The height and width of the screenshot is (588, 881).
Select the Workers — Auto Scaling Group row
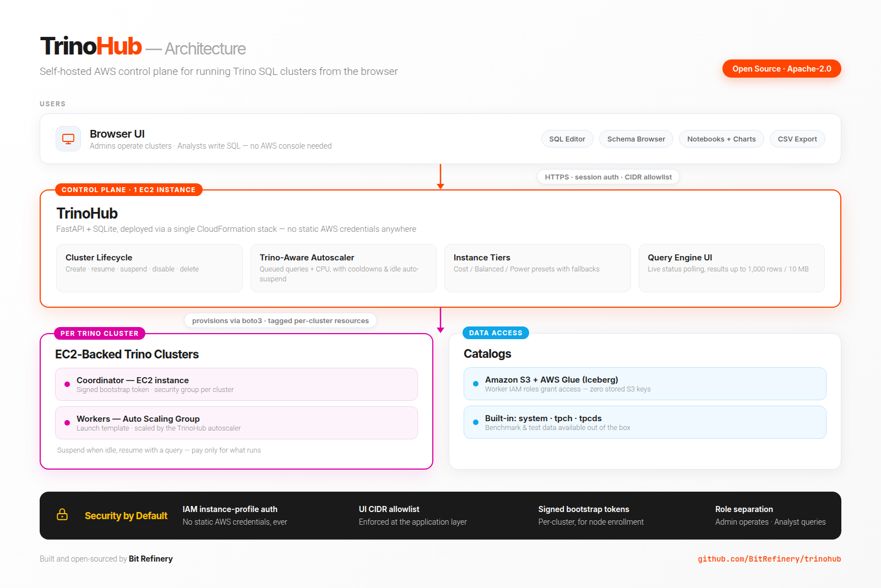tap(236, 423)
